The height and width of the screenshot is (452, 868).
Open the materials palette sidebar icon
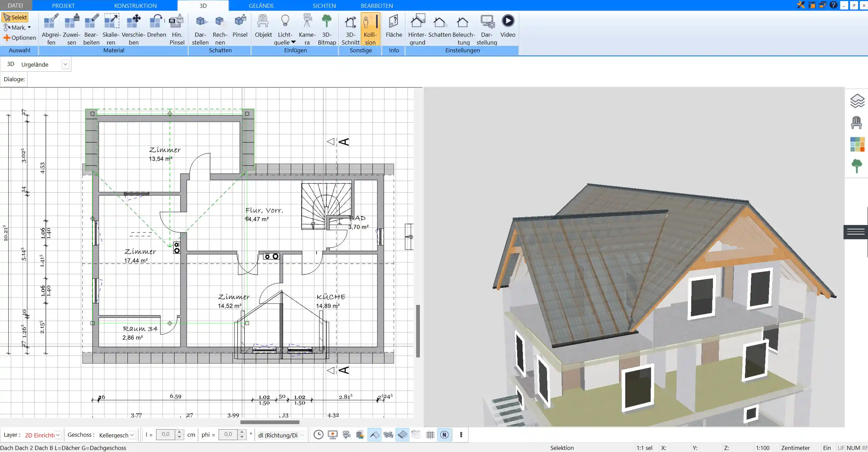[x=857, y=144]
